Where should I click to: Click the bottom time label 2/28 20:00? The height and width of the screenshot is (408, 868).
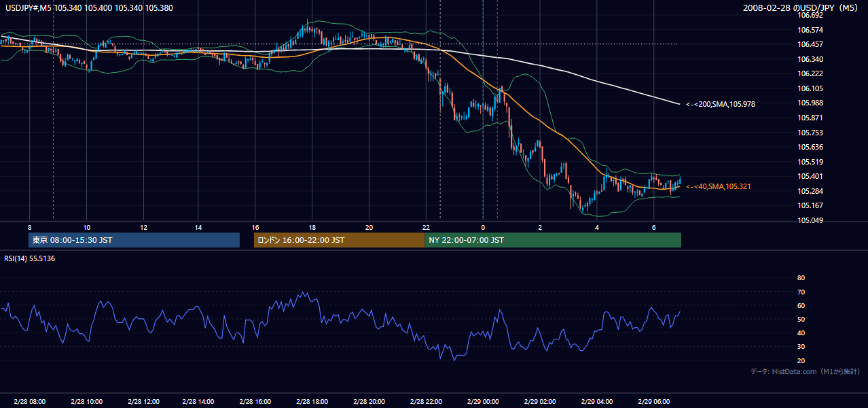[x=369, y=402]
